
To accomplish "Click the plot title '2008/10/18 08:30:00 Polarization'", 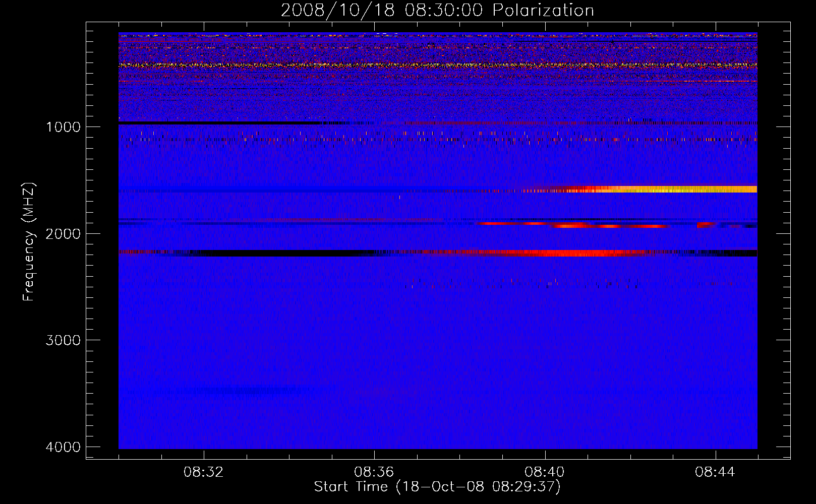I will (x=437, y=10).
